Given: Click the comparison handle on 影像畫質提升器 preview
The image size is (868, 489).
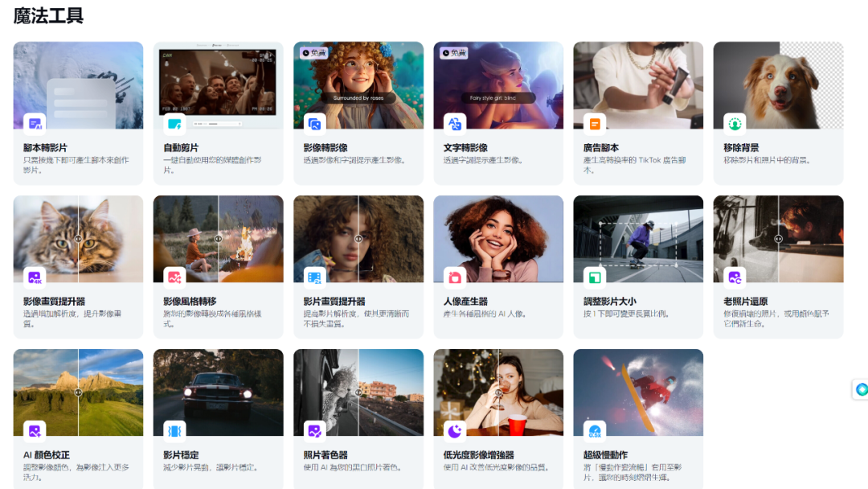Looking at the screenshot, I should point(78,239).
